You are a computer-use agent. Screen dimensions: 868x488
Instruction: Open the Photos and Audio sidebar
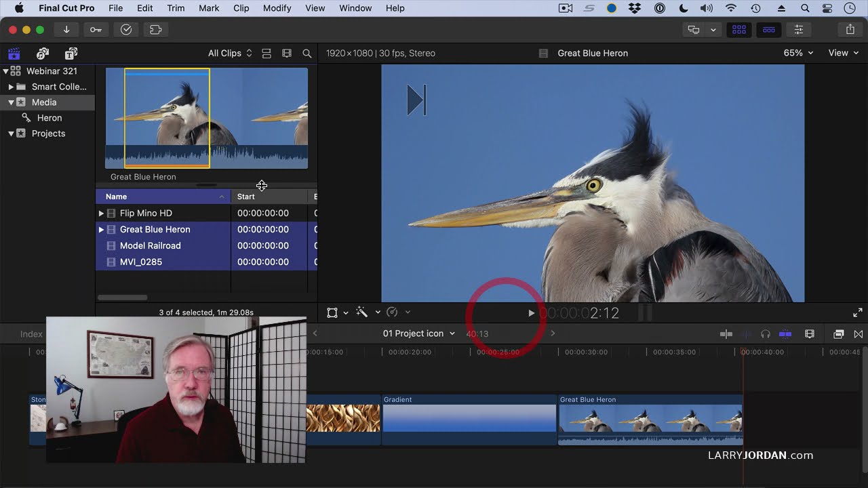coord(43,54)
